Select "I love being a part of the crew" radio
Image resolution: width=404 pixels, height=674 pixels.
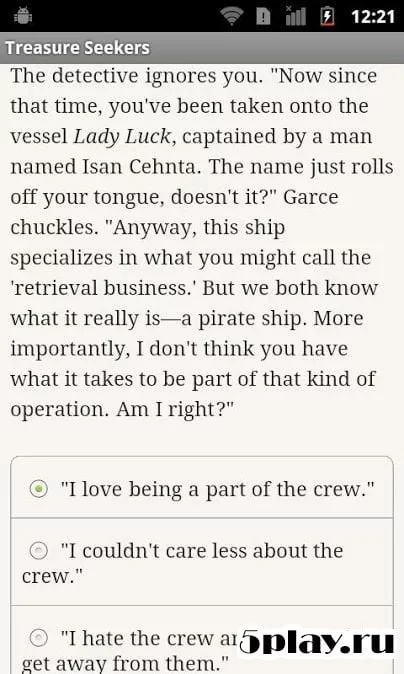click(38, 489)
